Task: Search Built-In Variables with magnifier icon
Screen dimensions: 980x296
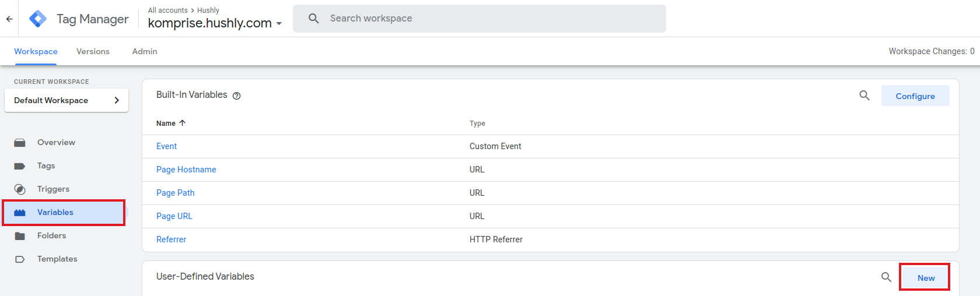Action: [x=864, y=96]
